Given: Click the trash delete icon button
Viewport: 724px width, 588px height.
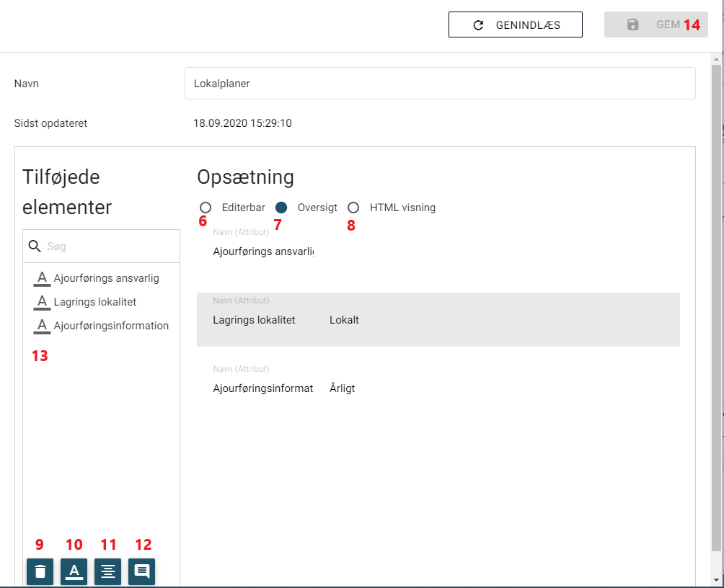Looking at the screenshot, I should tap(40, 572).
